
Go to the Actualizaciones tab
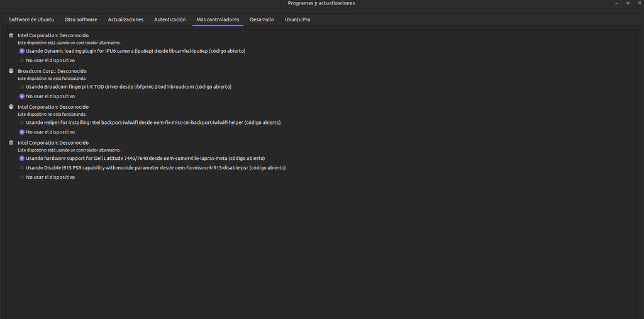pyautogui.click(x=125, y=20)
